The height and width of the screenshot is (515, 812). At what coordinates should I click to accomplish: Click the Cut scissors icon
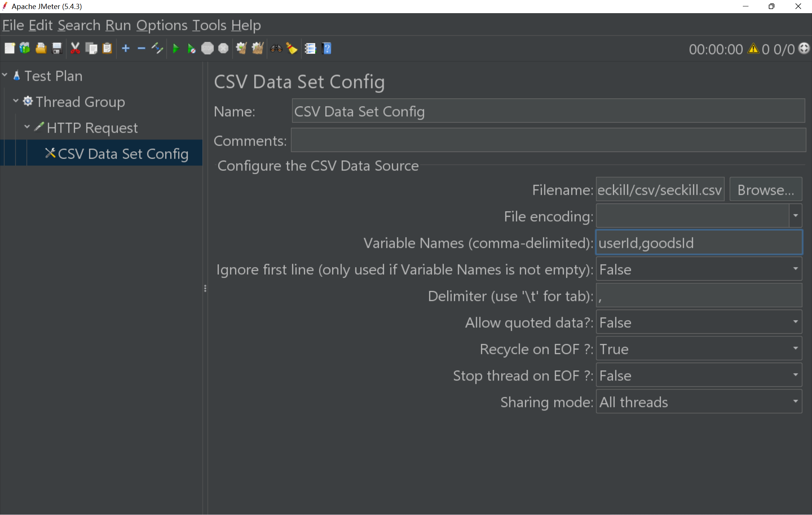(x=75, y=49)
